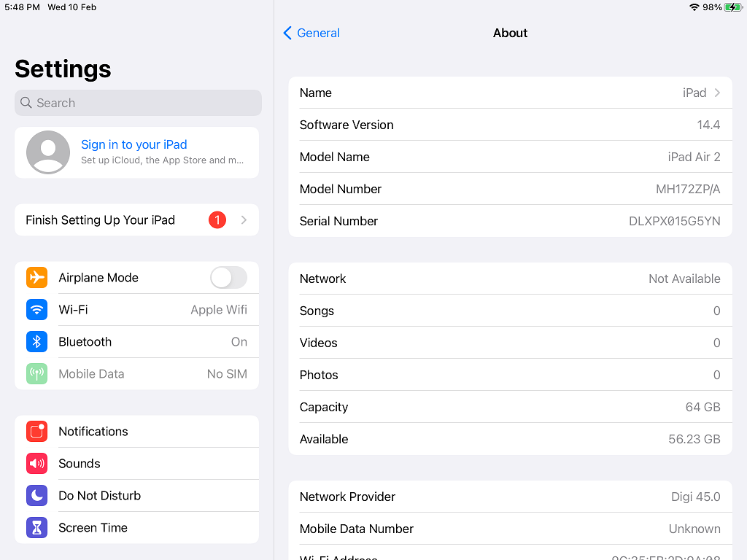Tap the 5:48 PM clock
The width and height of the screenshot is (747, 560).
[22, 7]
